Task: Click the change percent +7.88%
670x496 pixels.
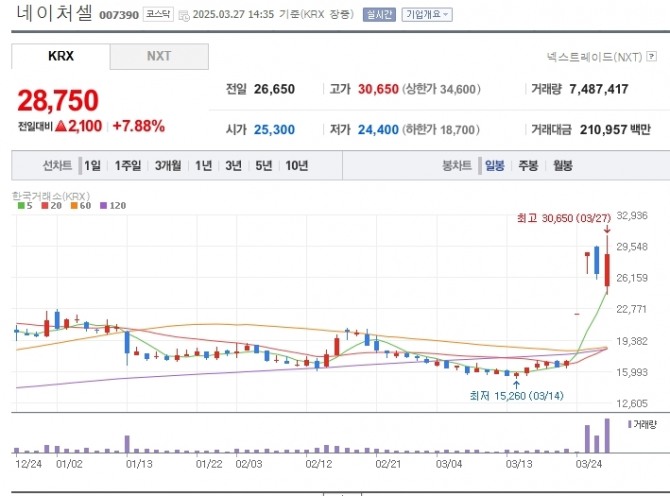Action: [138, 126]
